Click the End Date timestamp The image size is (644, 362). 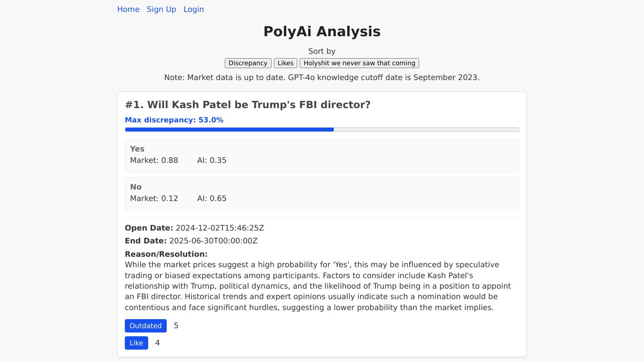213,241
